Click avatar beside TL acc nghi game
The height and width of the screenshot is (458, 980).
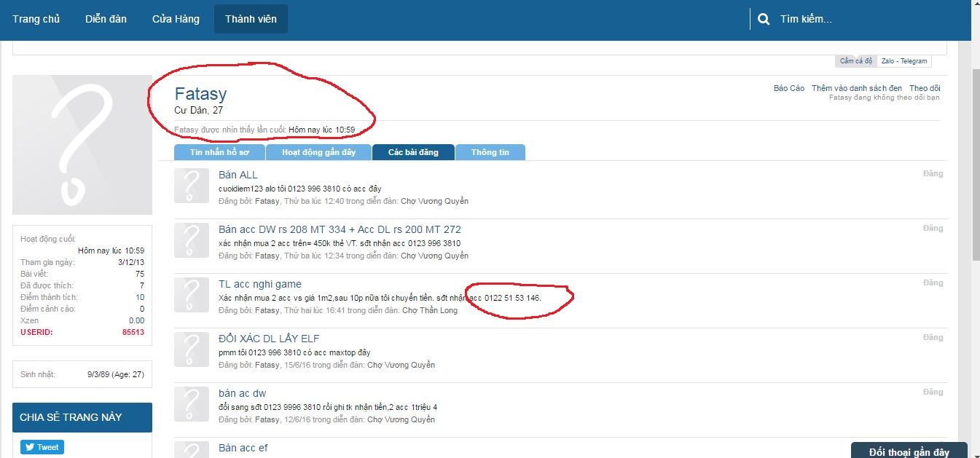(x=192, y=295)
